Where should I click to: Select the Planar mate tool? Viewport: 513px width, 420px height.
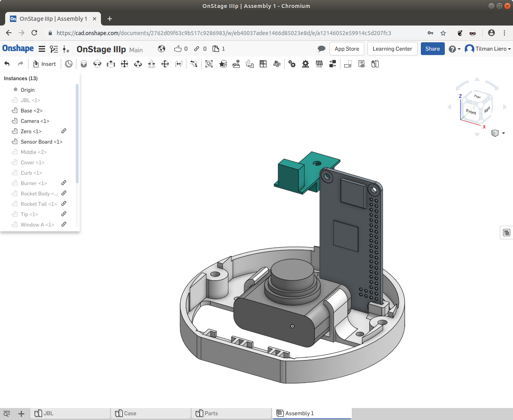[x=124, y=64]
